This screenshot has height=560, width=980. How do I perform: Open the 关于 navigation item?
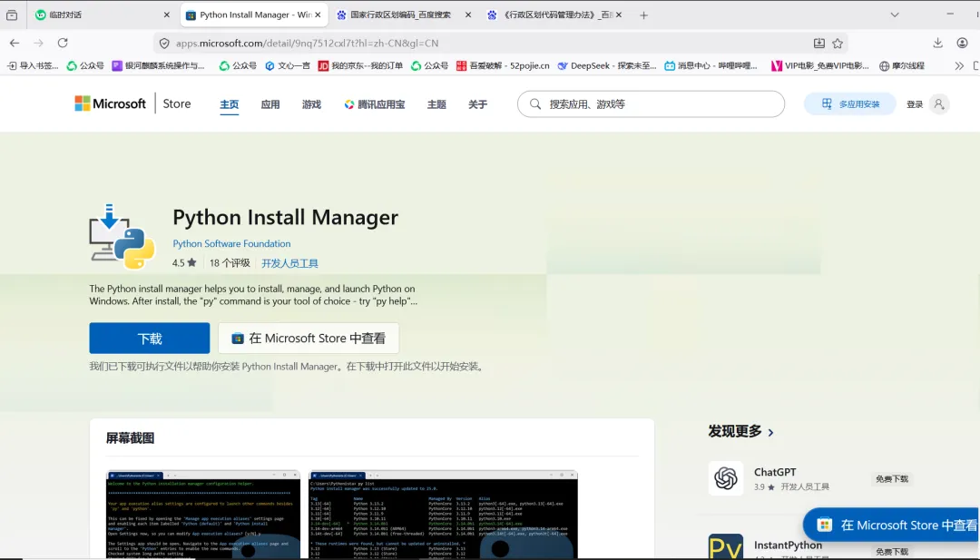[x=477, y=104]
